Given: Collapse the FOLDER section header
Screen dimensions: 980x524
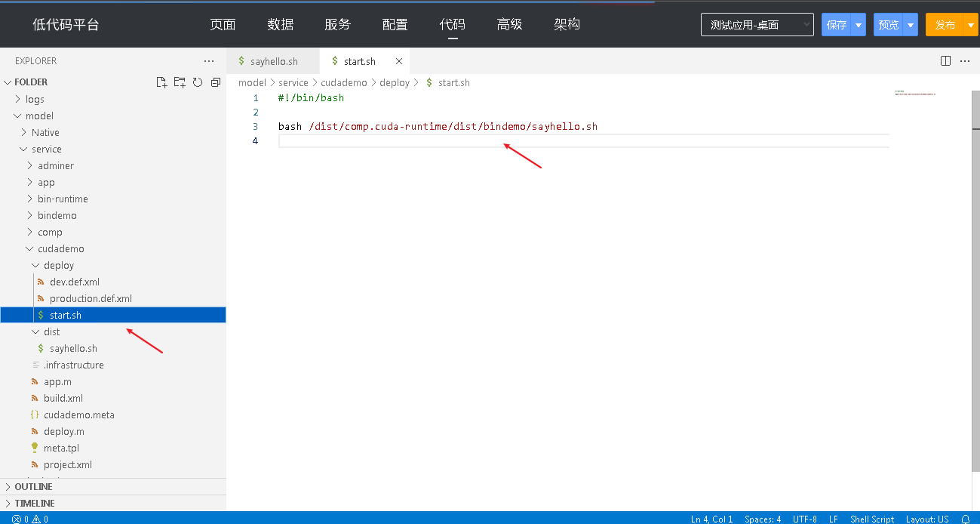Looking at the screenshot, I should (x=31, y=82).
